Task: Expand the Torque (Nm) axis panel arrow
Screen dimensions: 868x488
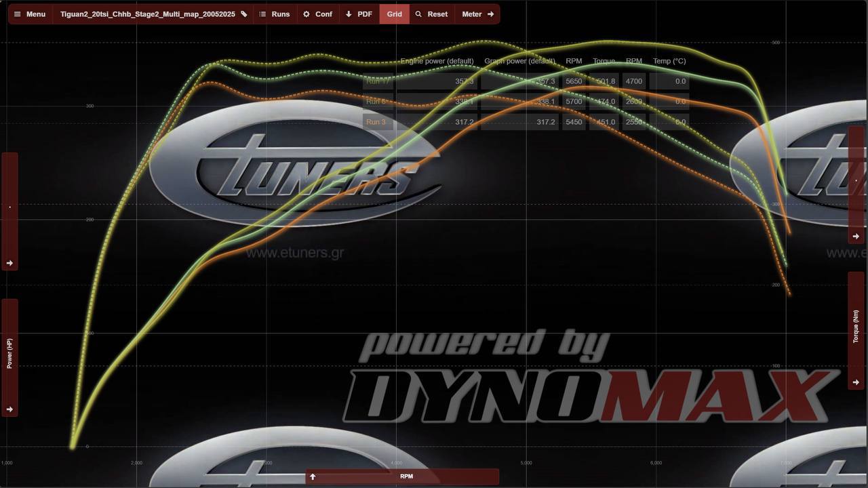Action: [x=856, y=382]
